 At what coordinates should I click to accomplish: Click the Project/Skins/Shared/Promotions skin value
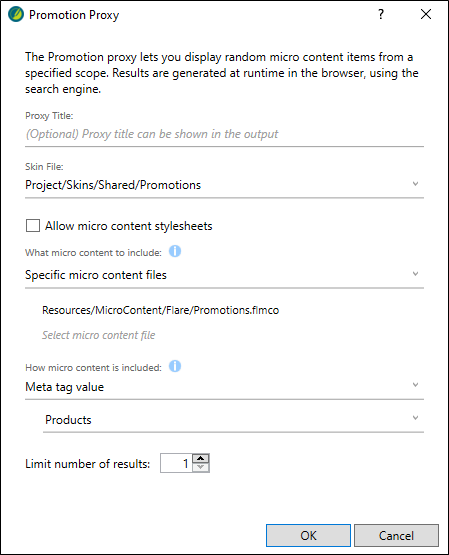point(113,185)
